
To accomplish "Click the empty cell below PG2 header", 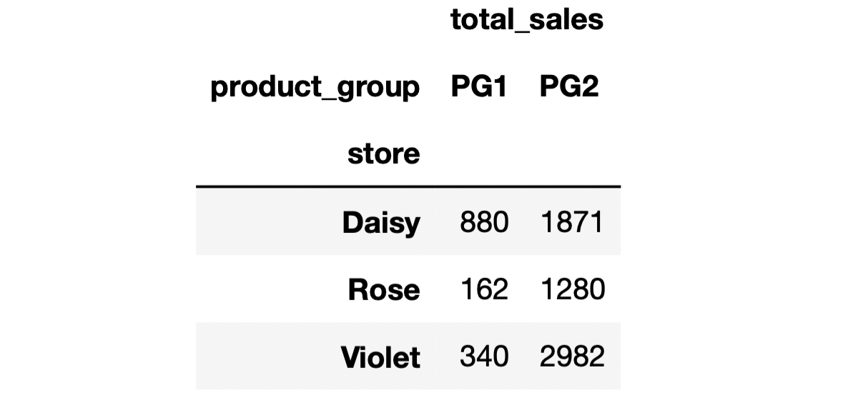I will coord(569,154).
